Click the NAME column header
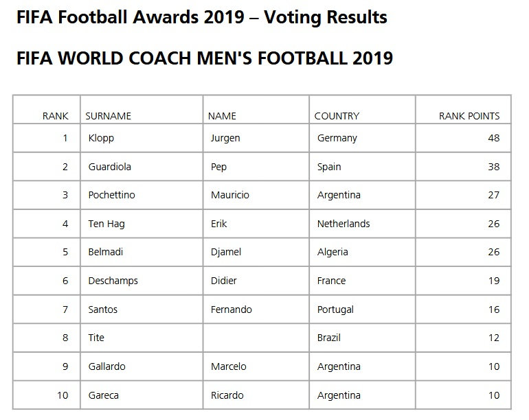This screenshot has height=420, width=529. point(222,116)
